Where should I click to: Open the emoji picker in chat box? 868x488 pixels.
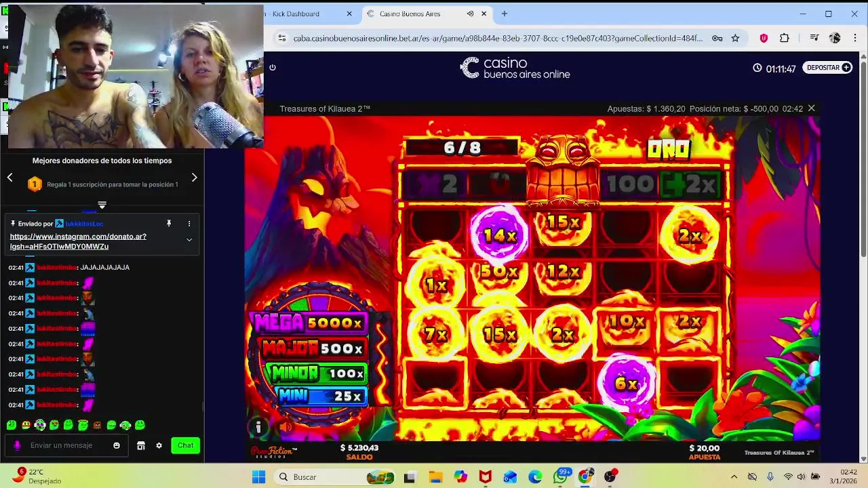(x=117, y=445)
